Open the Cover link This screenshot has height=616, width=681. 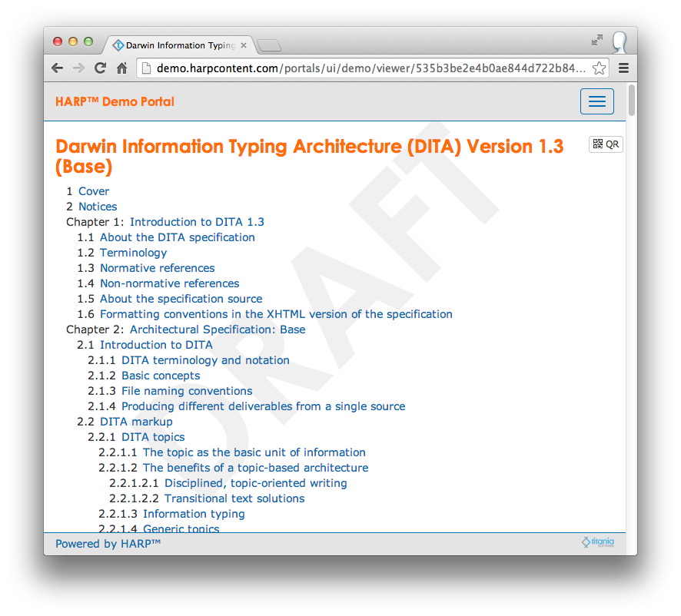pyautogui.click(x=94, y=191)
